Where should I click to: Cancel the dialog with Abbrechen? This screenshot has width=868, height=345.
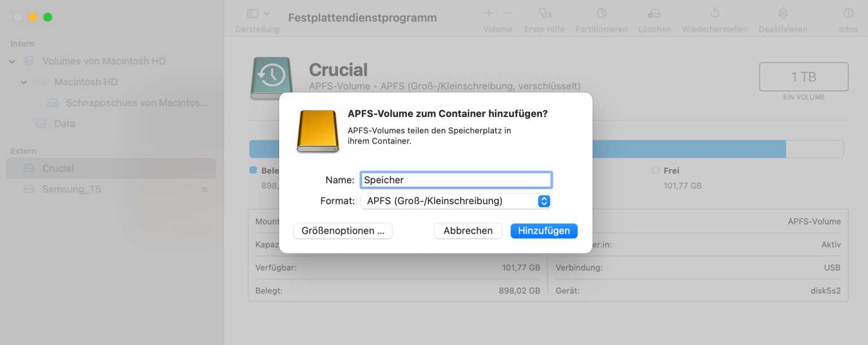coord(467,230)
